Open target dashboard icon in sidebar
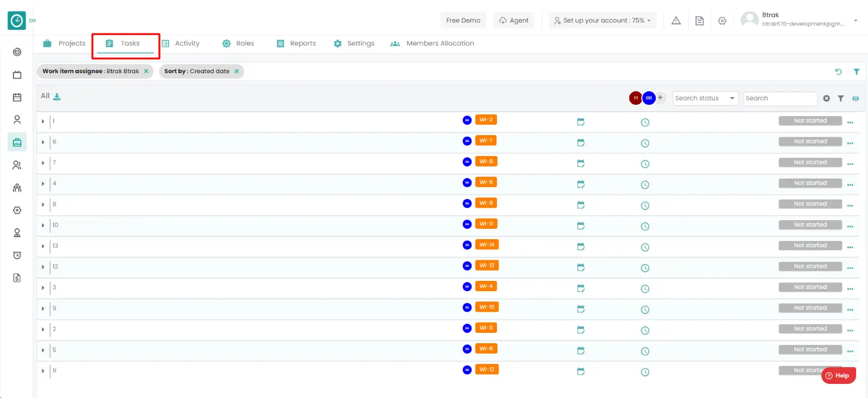The width and height of the screenshot is (868, 398). tap(17, 52)
